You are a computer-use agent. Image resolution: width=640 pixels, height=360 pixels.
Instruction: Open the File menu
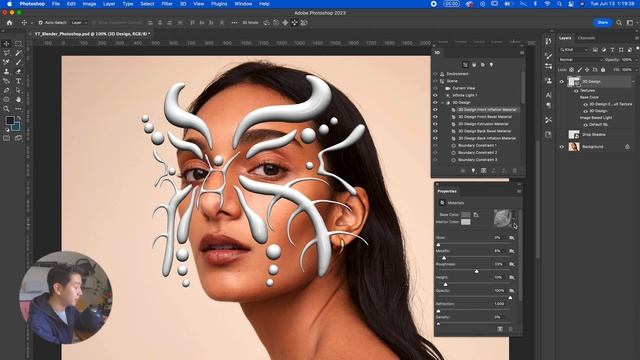[56, 4]
